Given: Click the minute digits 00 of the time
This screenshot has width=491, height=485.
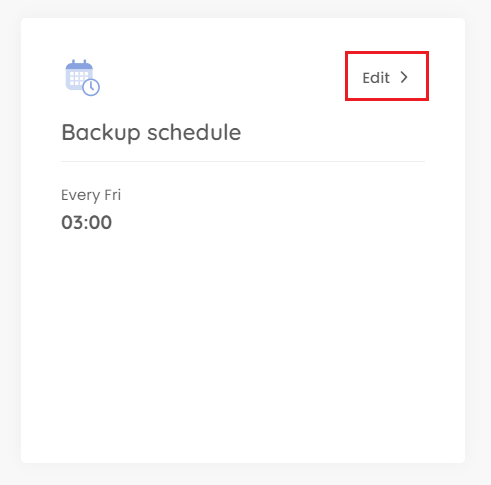Looking at the screenshot, I should tap(100, 222).
